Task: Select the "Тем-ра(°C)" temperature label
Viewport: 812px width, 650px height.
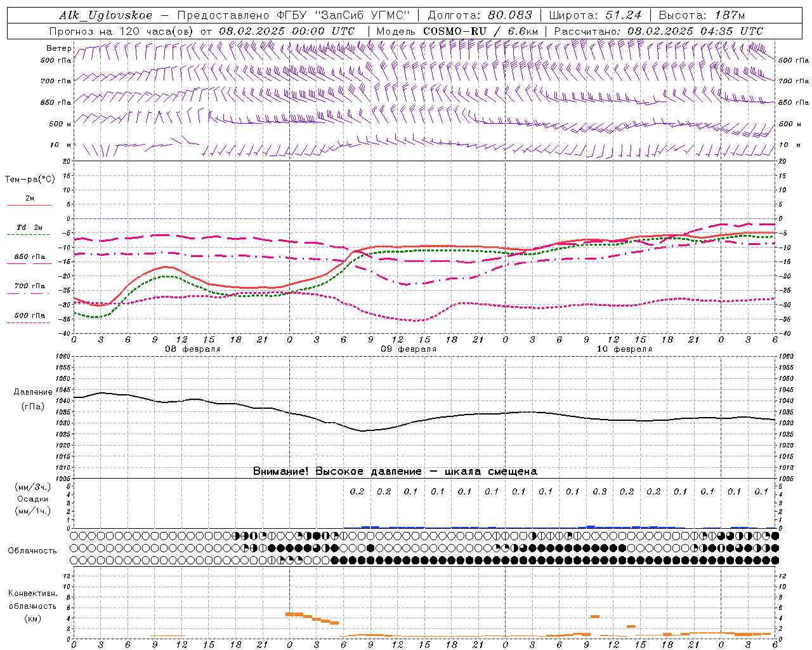Action: [30, 180]
